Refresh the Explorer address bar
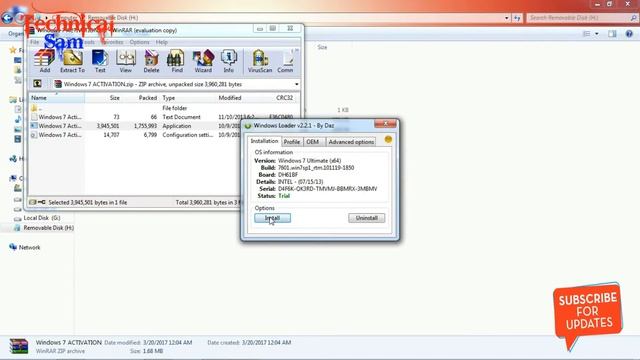The height and width of the screenshot is (360, 640). [x=517, y=18]
